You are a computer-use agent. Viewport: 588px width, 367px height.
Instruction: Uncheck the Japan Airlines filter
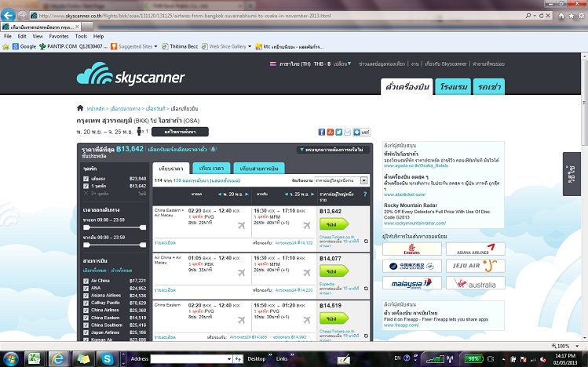point(86,332)
